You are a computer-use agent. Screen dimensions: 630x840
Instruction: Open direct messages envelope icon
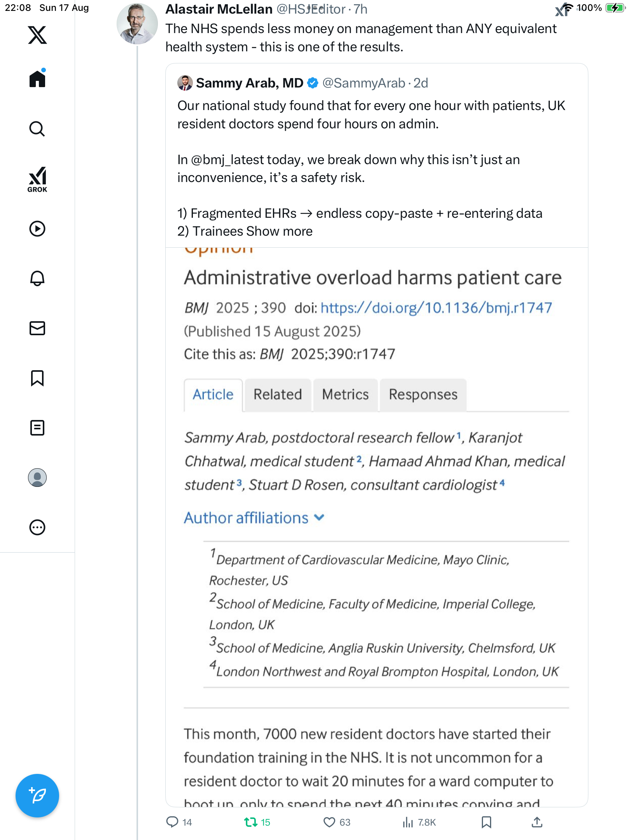click(x=37, y=328)
